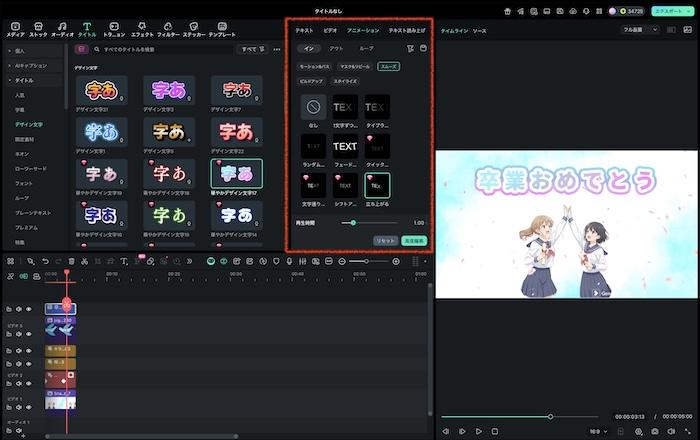Toggle visibility eye on ビデオ 3 track
Image resolution: width=700 pixels, height=440 pixels.
click(x=29, y=334)
